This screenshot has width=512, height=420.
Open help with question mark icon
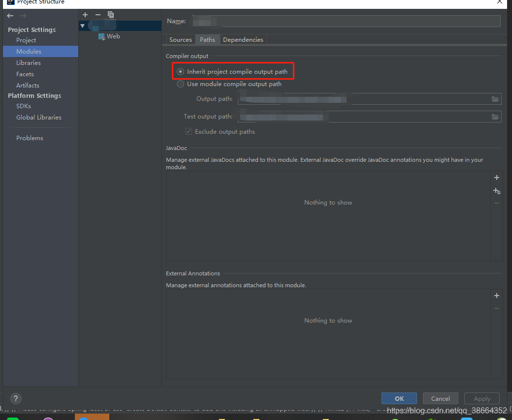(x=16, y=398)
